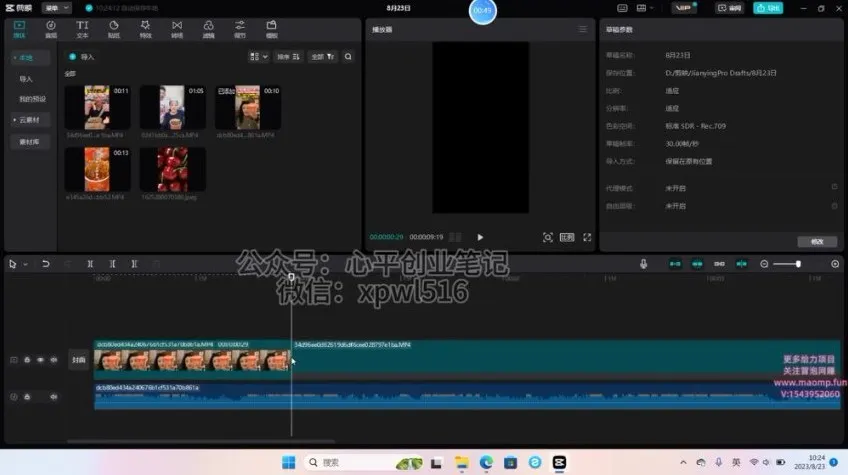Toggle visibility eye on main video track
The width and height of the screenshot is (848, 475).
[x=40, y=360]
